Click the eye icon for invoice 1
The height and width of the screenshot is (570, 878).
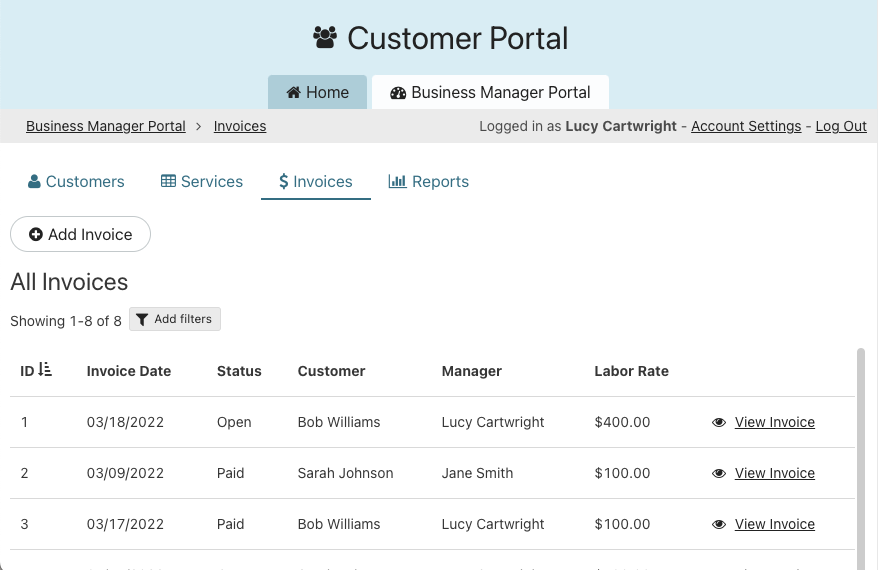[x=718, y=423]
